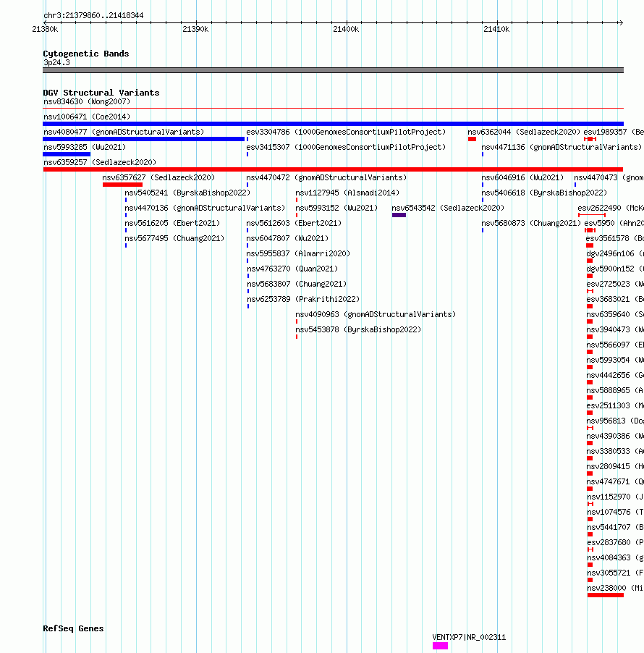Select nsv5453878 (ByrskaBishop2022) label
The height and width of the screenshot is (653, 644).
358,330
